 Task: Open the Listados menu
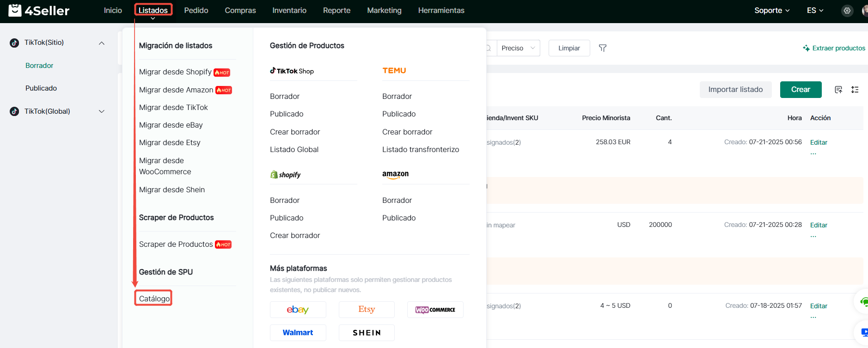tap(153, 10)
